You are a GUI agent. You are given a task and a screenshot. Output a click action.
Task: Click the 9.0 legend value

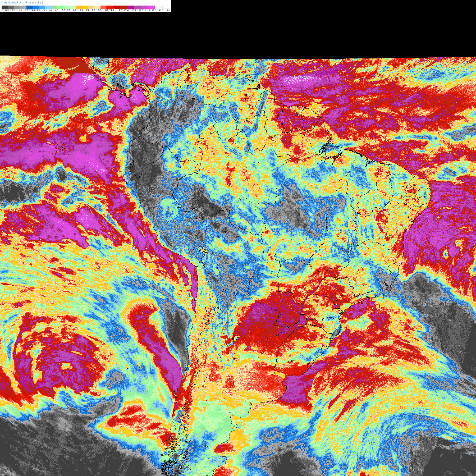click(112, 10)
